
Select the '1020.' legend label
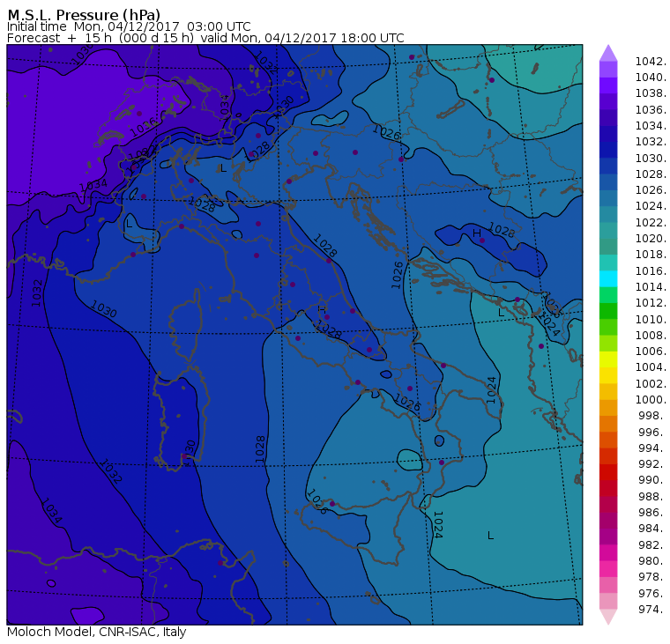[x=651, y=238]
